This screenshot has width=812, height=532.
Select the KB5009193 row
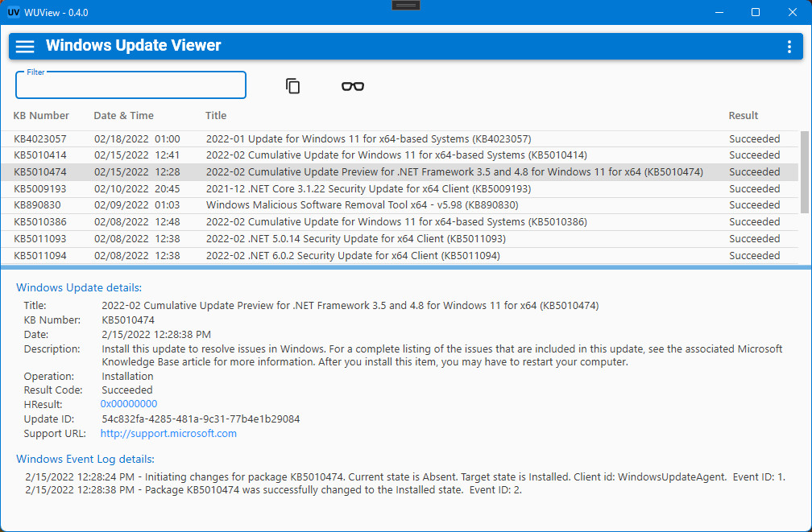(400, 188)
